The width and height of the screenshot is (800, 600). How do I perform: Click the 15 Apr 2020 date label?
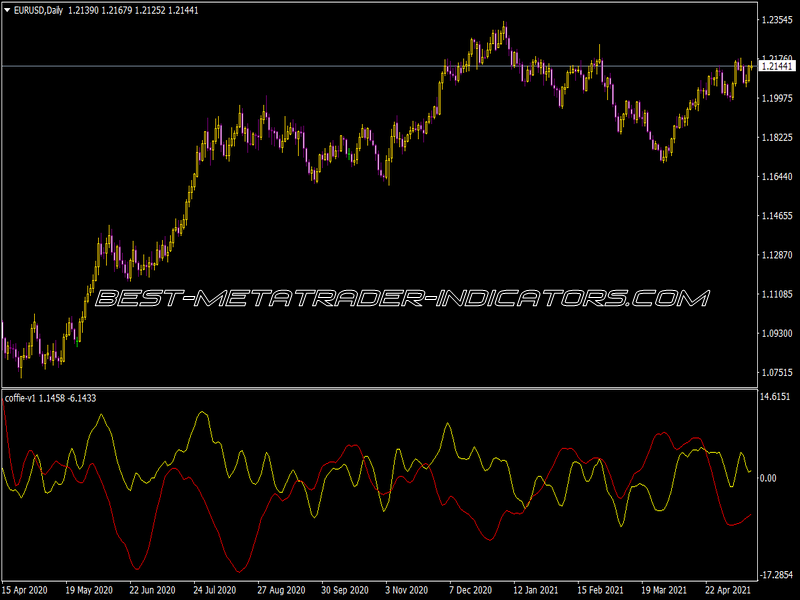tap(24, 590)
